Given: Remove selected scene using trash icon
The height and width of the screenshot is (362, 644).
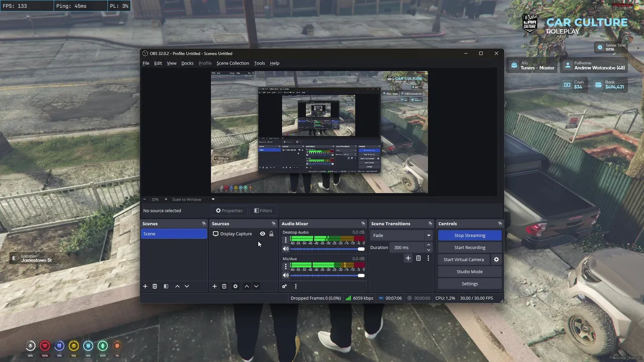Looking at the screenshot, I should (x=154, y=286).
